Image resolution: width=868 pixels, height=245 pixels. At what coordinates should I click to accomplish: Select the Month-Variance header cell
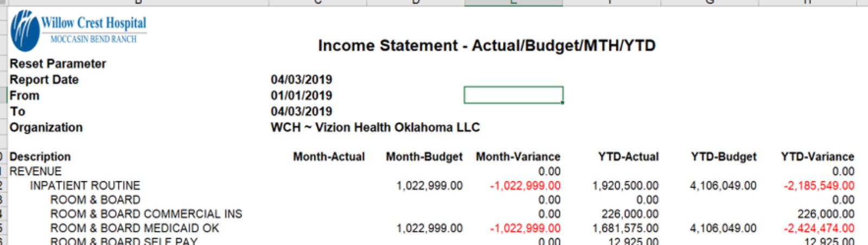pyautogui.click(x=518, y=157)
